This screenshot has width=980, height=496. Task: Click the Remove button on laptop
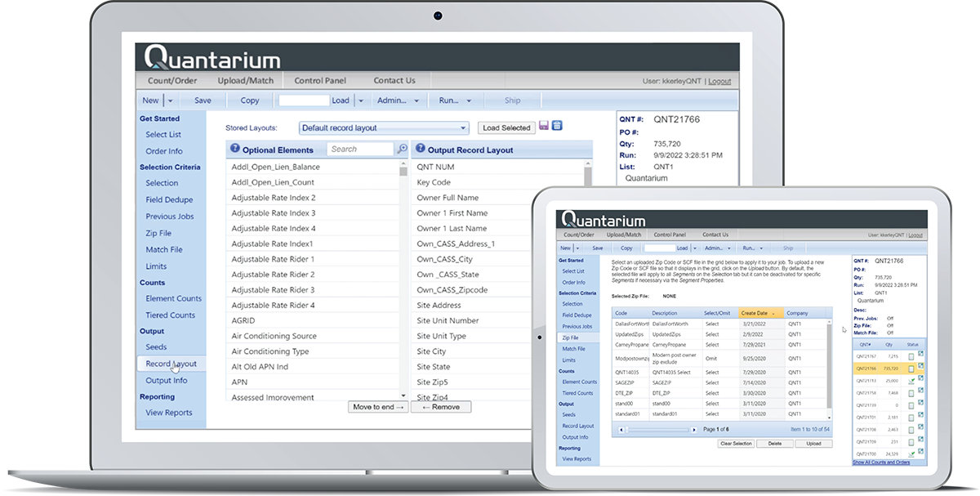(441, 406)
